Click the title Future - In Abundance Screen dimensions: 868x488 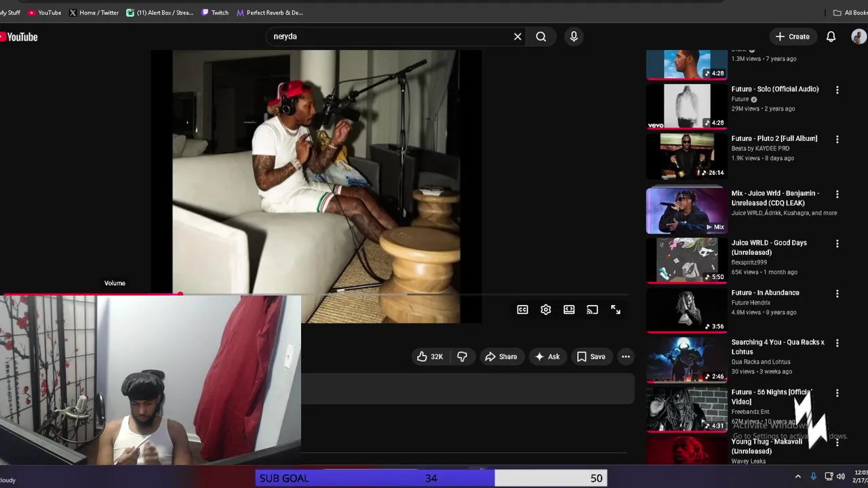click(765, 293)
